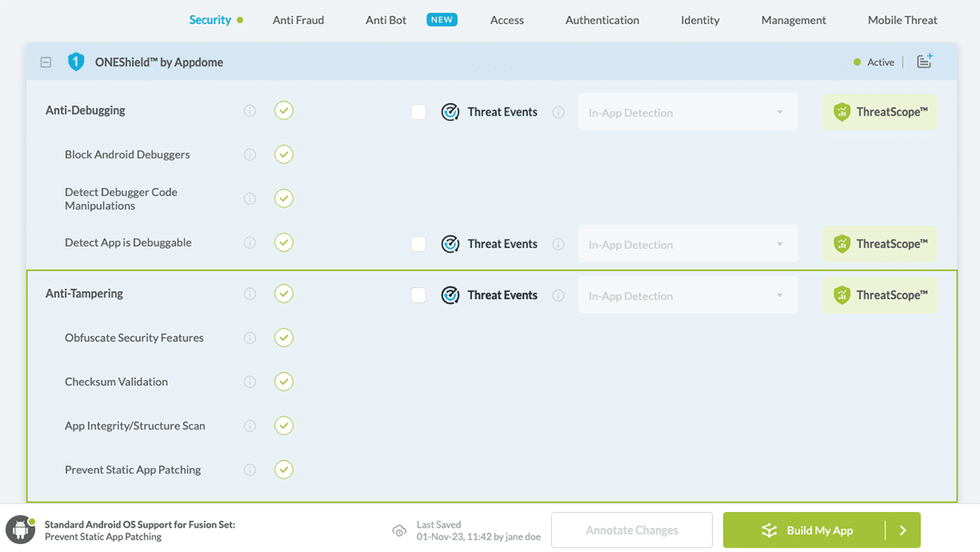Viewport: 980px width, 552px height.
Task: Open Anti-Debugging In-App Detection dropdown
Action: tap(688, 112)
